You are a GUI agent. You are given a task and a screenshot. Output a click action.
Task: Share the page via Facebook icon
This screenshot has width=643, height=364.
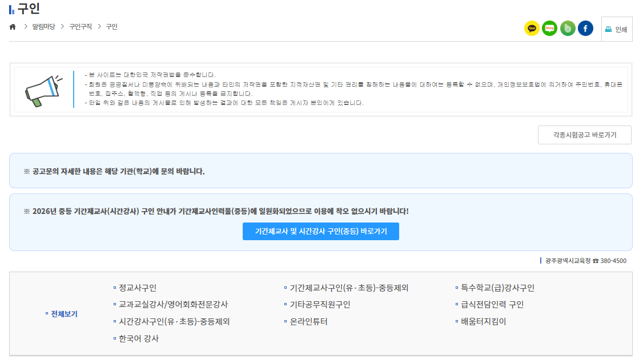point(585,28)
